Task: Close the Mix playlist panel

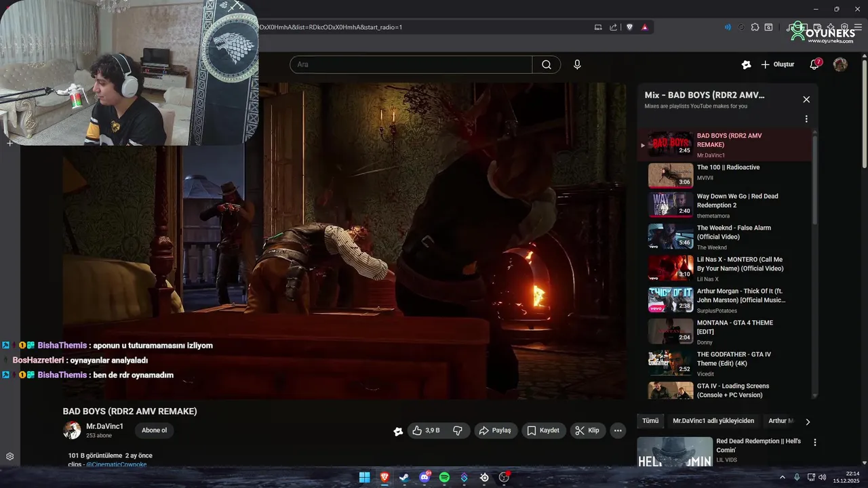Action: 806,100
